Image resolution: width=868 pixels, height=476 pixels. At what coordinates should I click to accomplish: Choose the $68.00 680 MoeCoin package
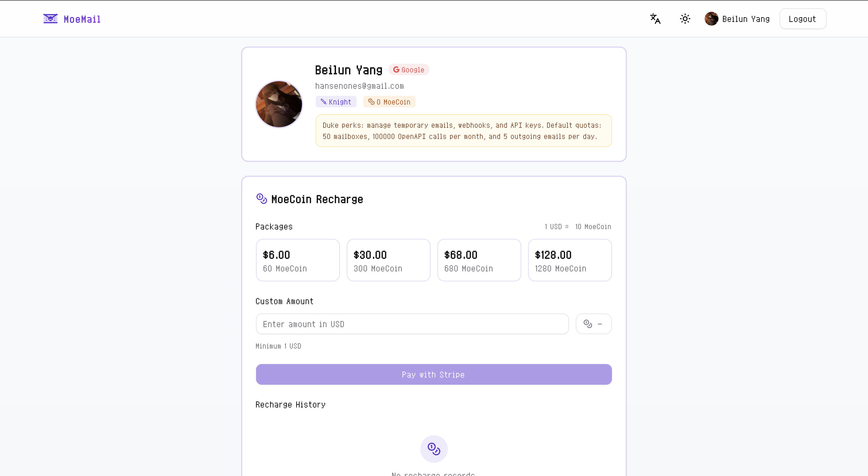pyautogui.click(x=479, y=260)
